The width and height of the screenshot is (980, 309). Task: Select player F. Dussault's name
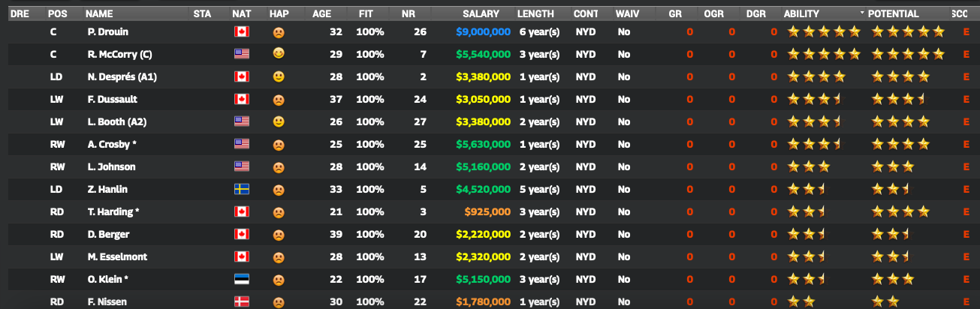(x=112, y=100)
